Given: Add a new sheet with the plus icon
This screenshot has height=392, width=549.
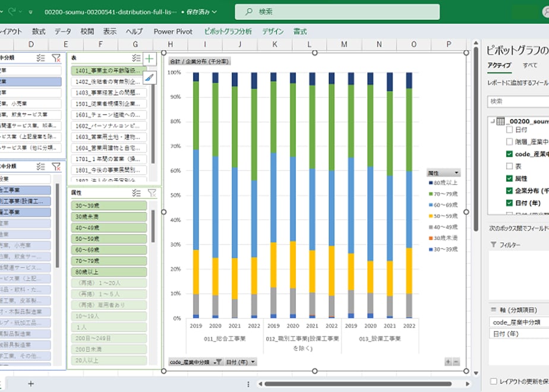Looking at the screenshot, I should click(31, 384).
